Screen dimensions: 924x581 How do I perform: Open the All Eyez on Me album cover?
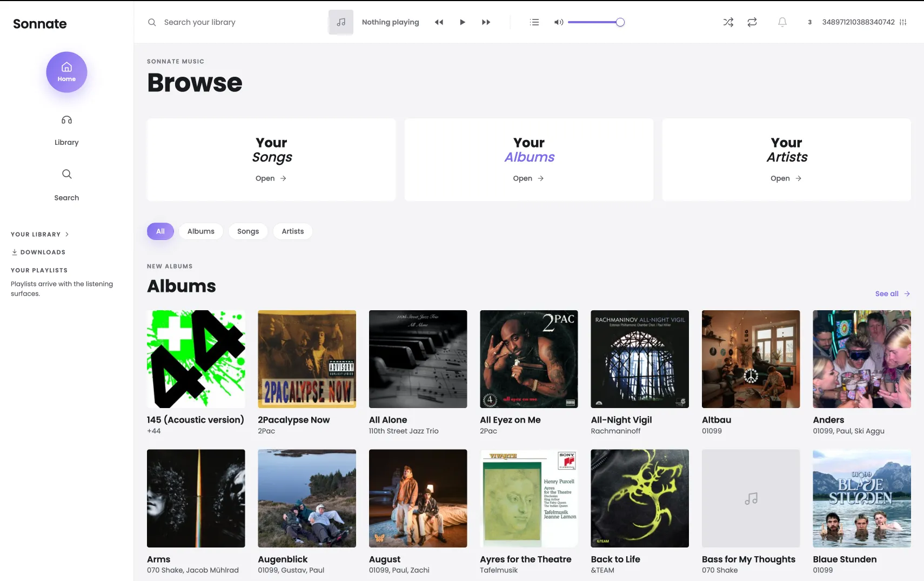pos(529,359)
